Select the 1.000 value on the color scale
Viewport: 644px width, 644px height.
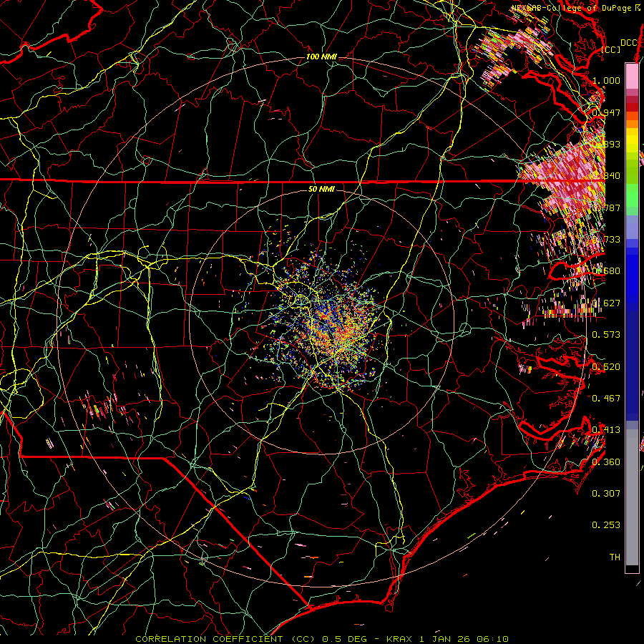pyautogui.click(x=606, y=80)
